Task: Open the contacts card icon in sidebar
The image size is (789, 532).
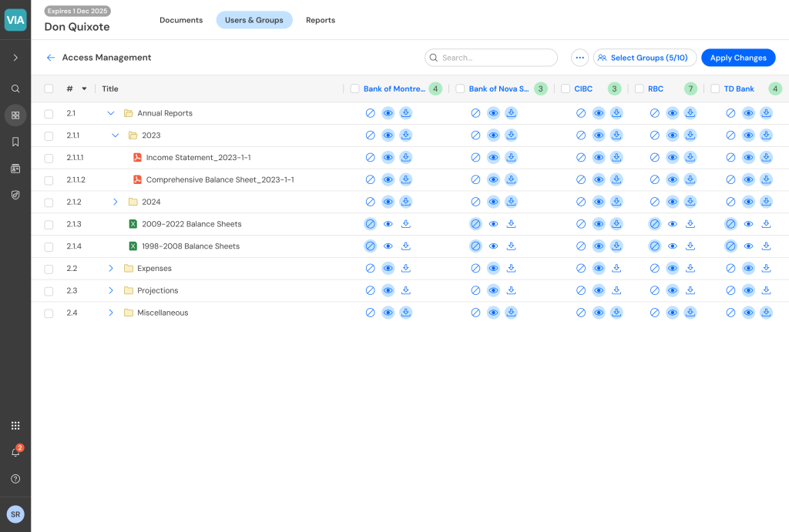Action: click(15, 169)
